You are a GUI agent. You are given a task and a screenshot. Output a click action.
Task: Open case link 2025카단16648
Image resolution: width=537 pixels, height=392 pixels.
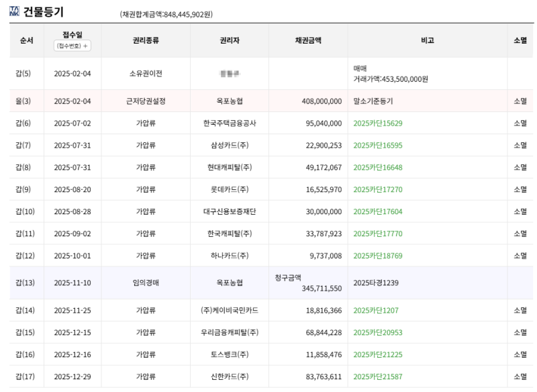[x=378, y=167]
